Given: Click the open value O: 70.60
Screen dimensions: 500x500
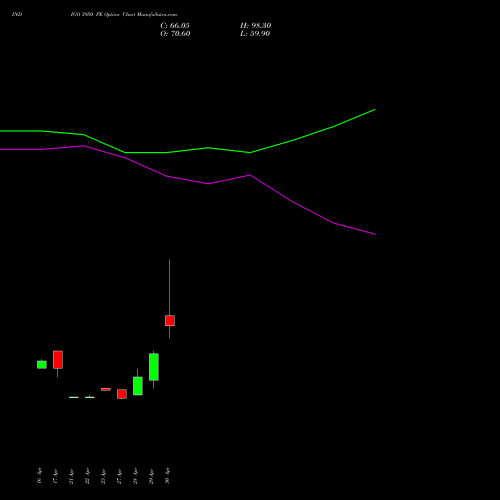Looking at the screenshot, I should 175,34.
